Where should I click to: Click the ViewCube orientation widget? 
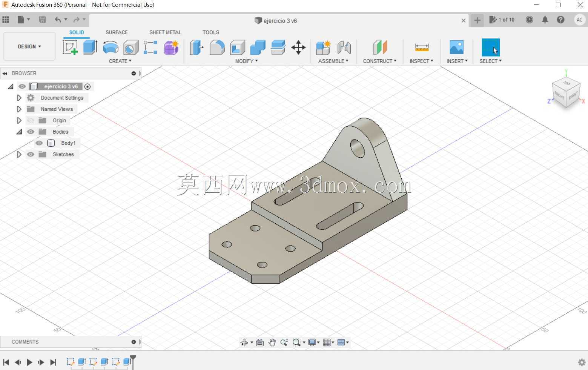point(566,93)
